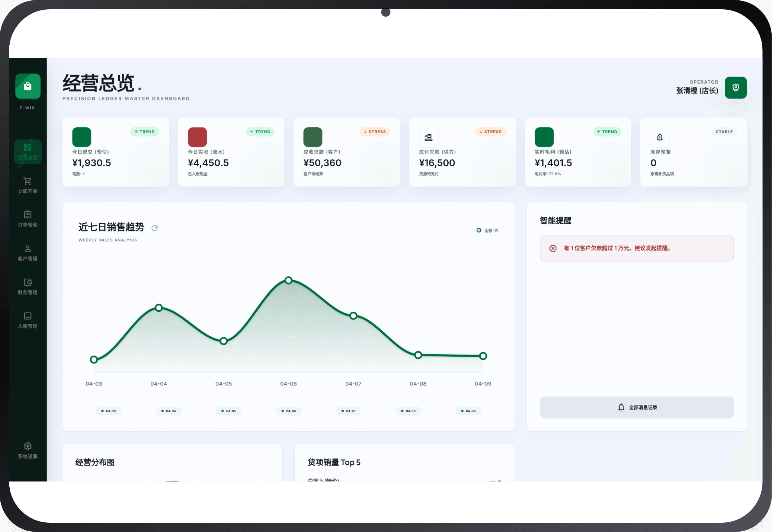This screenshot has height=532, width=772.
Task: Click the F-WIN shopping bag logo
Action: click(x=28, y=86)
